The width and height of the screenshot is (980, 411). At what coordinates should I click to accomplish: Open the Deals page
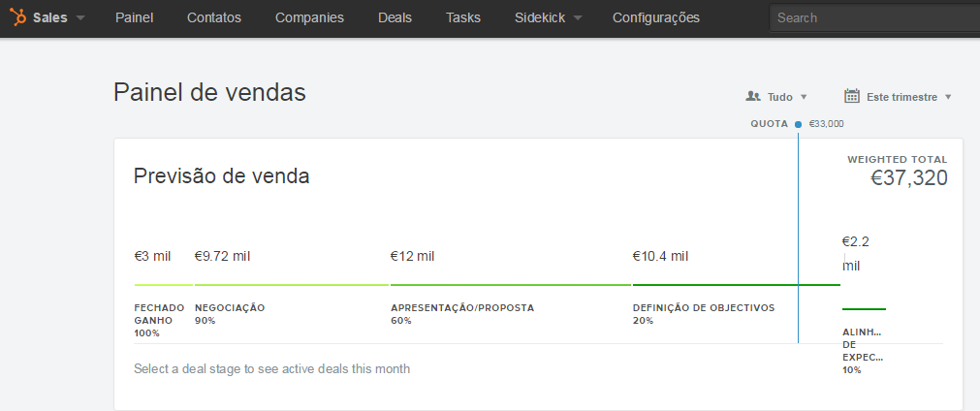tap(395, 17)
